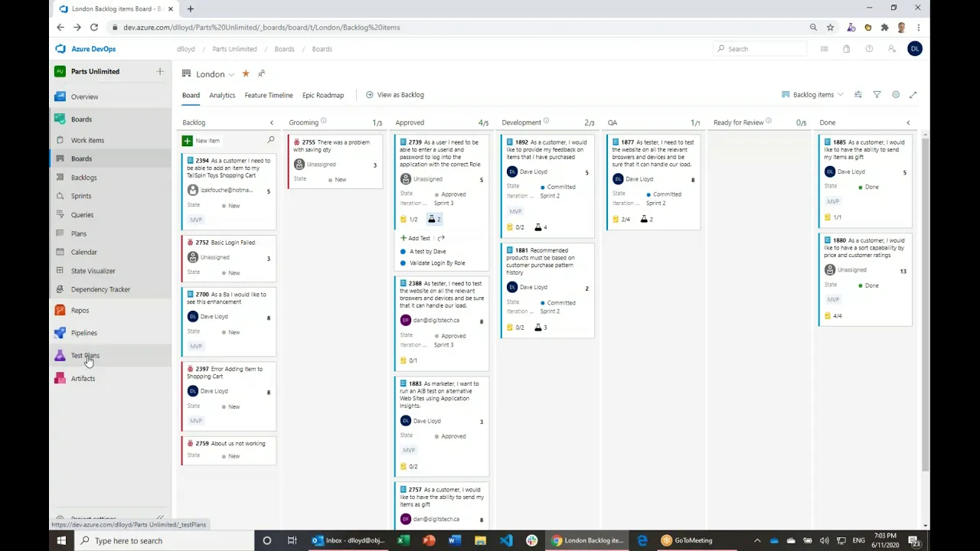Open view options sliders icon
Viewport: 980px width, 551px height.
pos(858,95)
